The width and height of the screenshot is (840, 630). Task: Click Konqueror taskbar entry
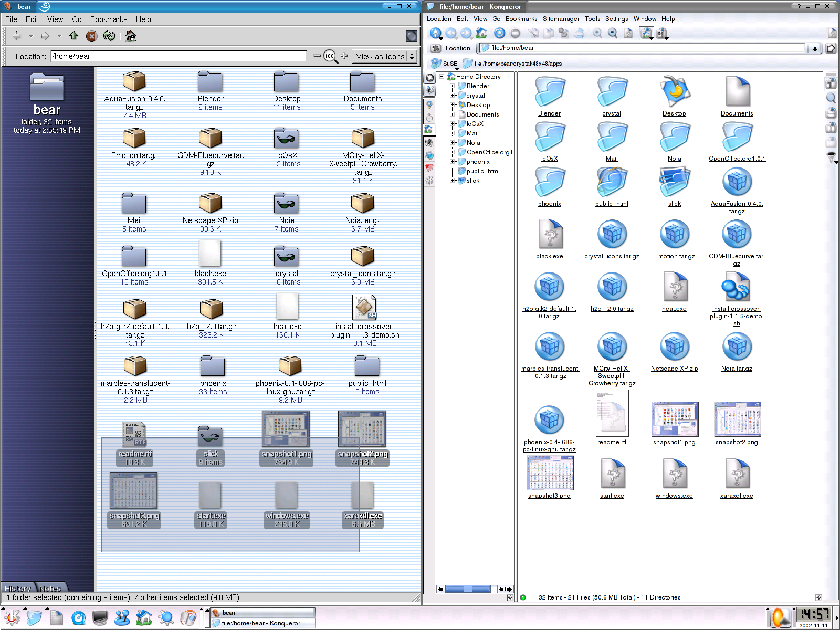click(x=263, y=623)
